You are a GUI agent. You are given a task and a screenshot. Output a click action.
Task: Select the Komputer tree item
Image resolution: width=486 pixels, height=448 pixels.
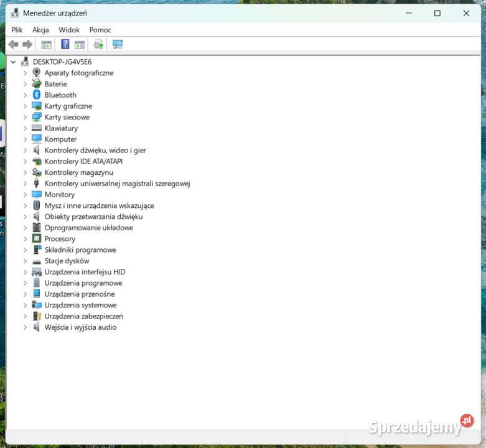pos(60,139)
